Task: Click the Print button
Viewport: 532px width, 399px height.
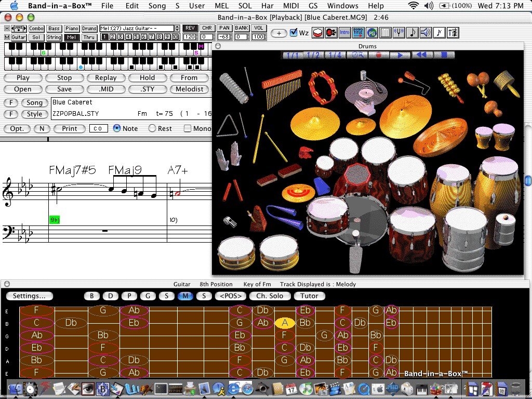Action: [70, 129]
